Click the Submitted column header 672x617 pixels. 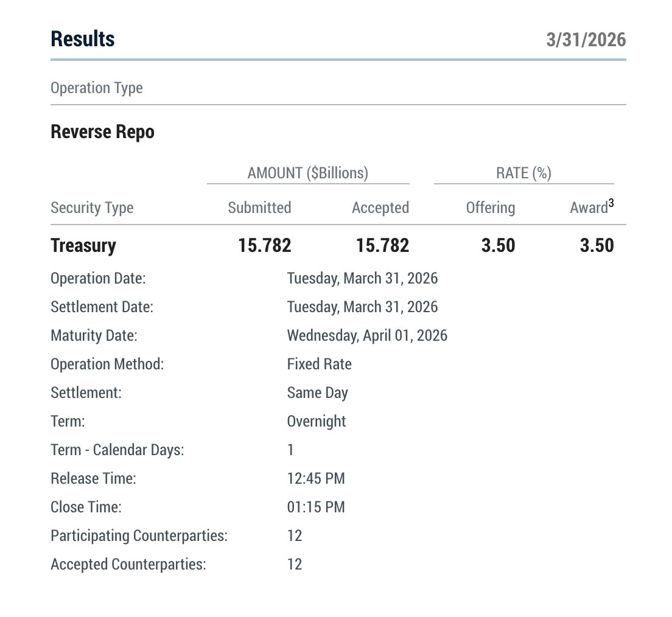[259, 208]
